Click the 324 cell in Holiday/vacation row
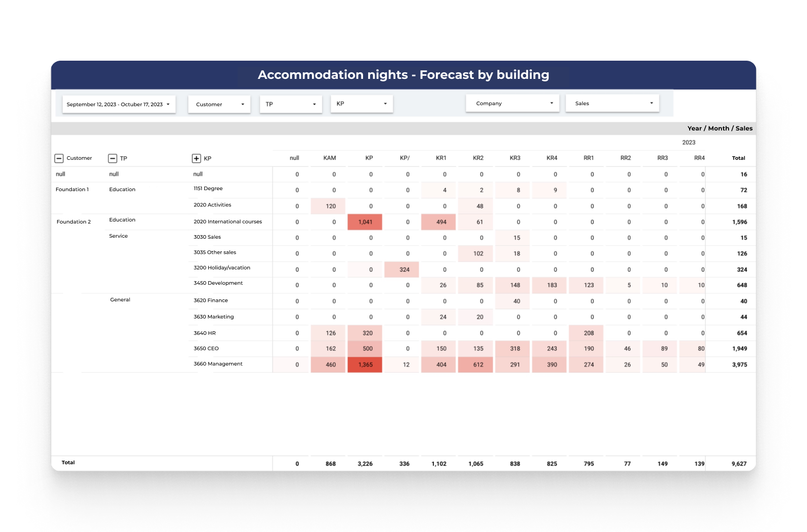Image resolution: width=807 pixels, height=532 pixels. 401,270
